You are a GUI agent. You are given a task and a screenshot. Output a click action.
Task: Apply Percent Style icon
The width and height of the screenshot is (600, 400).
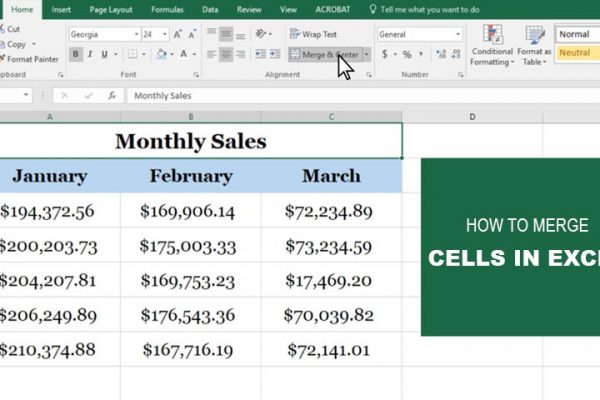click(x=407, y=54)
